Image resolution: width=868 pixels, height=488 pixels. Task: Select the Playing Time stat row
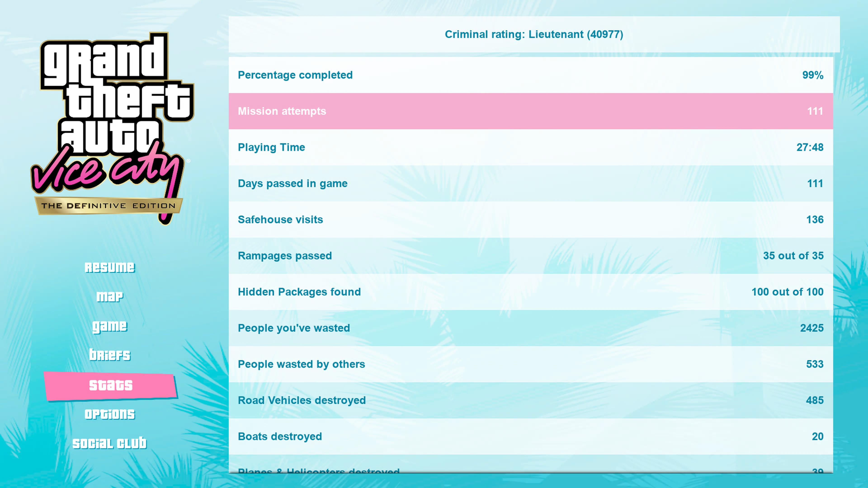pyautogui.click(x=531, y=147)
